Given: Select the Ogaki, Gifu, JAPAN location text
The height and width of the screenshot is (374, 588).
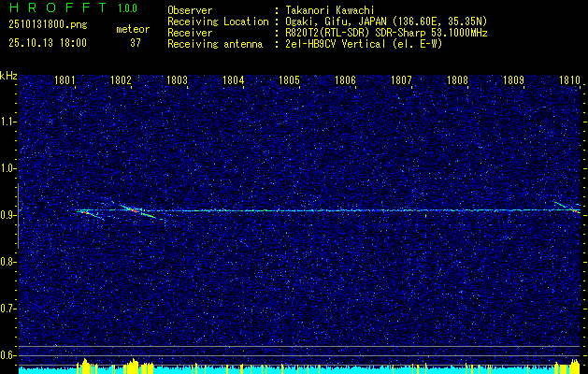Looking at the screenshot, I should coord(386,22).
